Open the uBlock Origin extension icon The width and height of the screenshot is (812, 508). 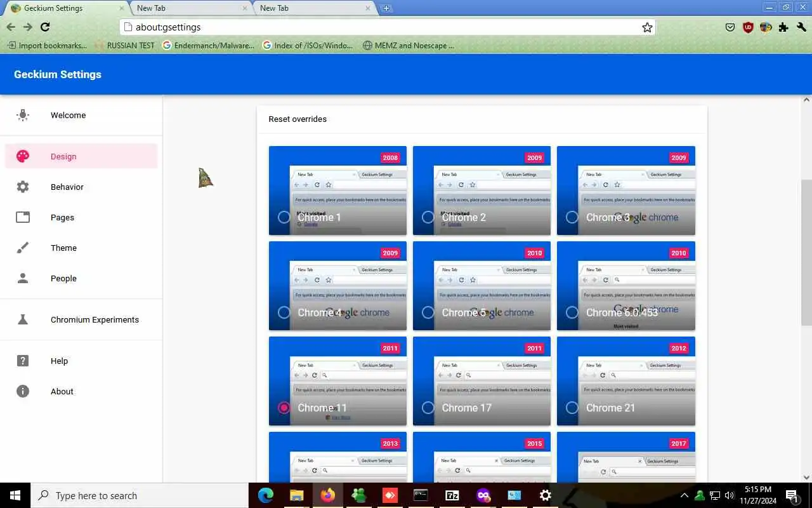point(748,27)
